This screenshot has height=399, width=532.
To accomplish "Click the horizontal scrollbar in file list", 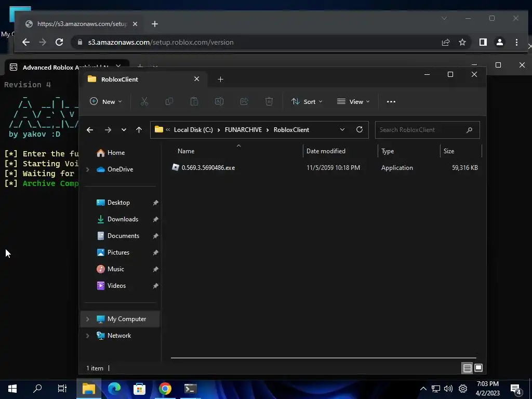I will [x=323, y=357].
